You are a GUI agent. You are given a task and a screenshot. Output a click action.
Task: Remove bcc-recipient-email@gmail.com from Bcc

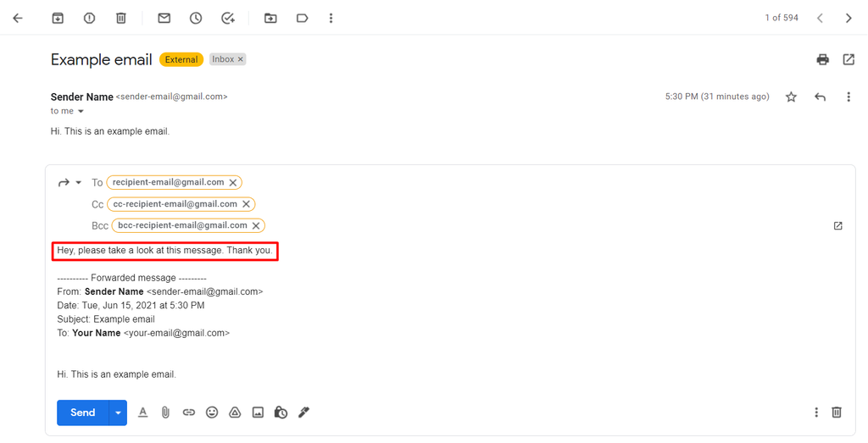pyautogui.click(x=256, y=225)
